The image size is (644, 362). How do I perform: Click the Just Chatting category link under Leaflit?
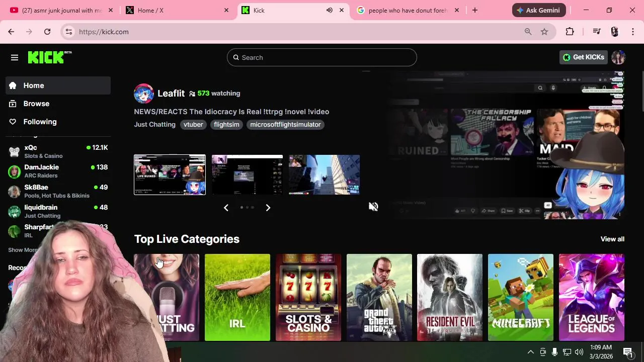coord(154,125)
